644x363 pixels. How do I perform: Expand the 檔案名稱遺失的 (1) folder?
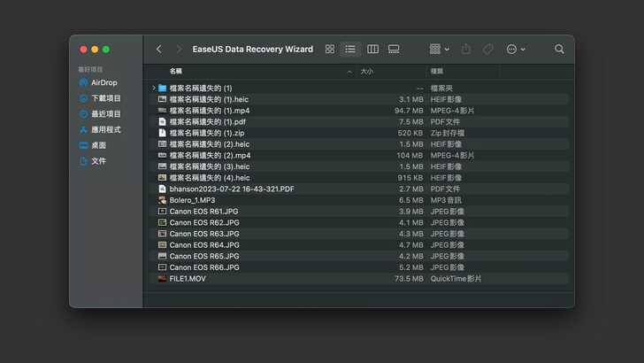click(x=154, y=89)
